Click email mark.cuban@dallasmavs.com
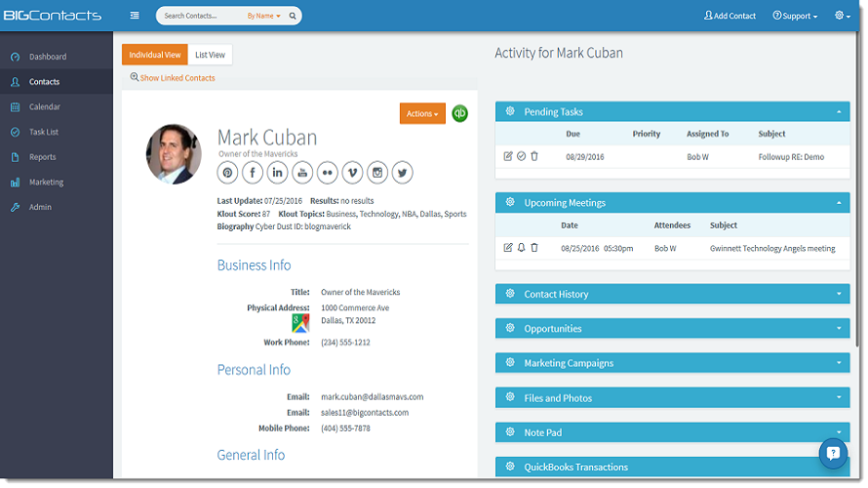The width and height of the screenshot is (868, 488). (372, 397)
